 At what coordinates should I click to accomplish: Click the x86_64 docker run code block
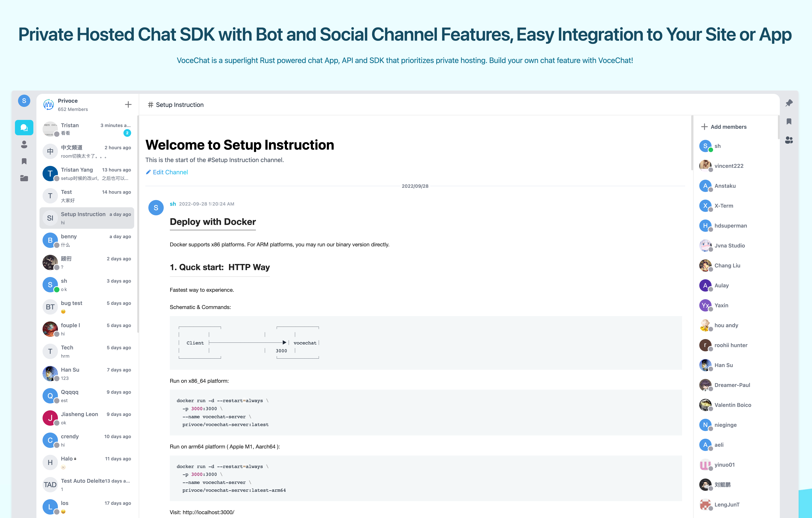coord(426,412)
